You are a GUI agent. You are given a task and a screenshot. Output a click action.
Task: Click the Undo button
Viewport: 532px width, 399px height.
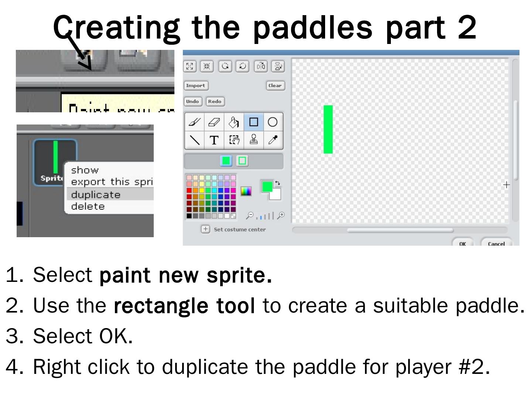pos(193,102)
